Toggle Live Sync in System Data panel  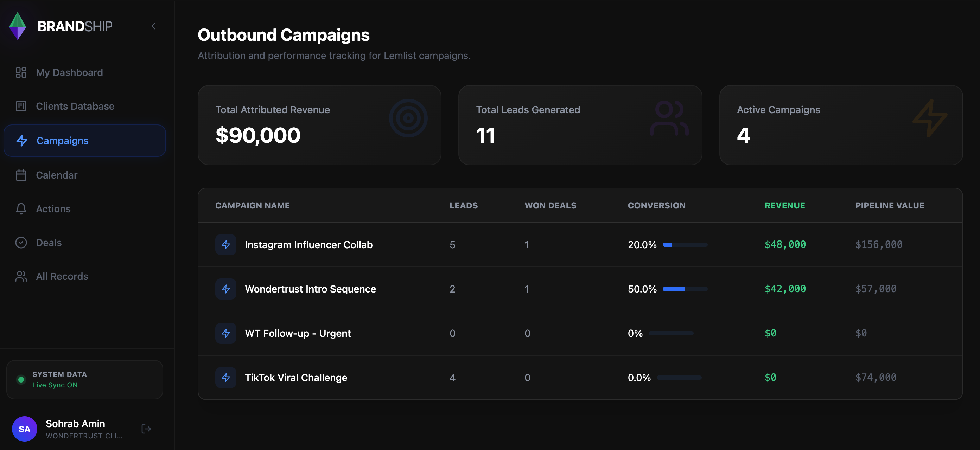point(21,379)
